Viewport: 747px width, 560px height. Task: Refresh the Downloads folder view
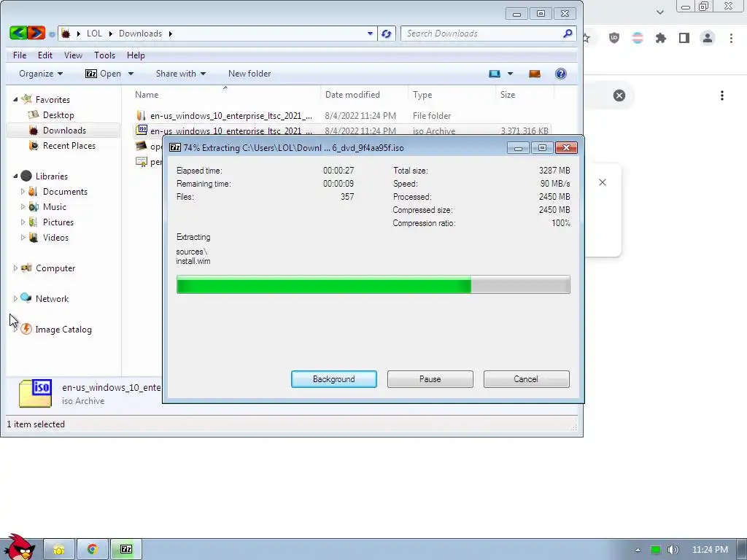pos(387,34)
